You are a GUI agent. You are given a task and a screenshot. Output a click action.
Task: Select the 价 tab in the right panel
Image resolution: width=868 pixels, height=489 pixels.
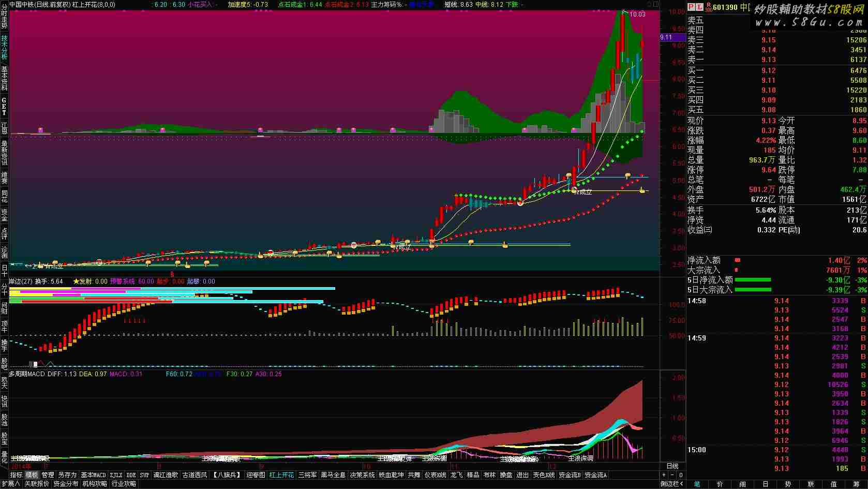coord(720,484)
